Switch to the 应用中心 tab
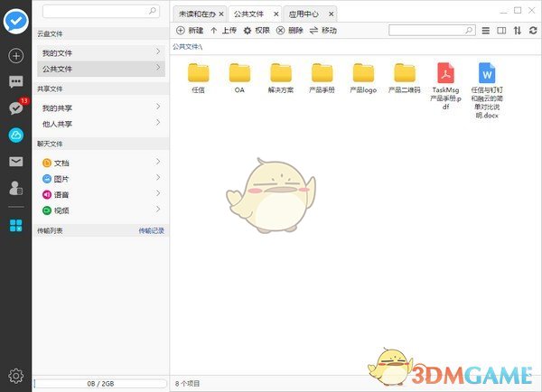This screenshot has height=392, width=542. tap(304, 14)
